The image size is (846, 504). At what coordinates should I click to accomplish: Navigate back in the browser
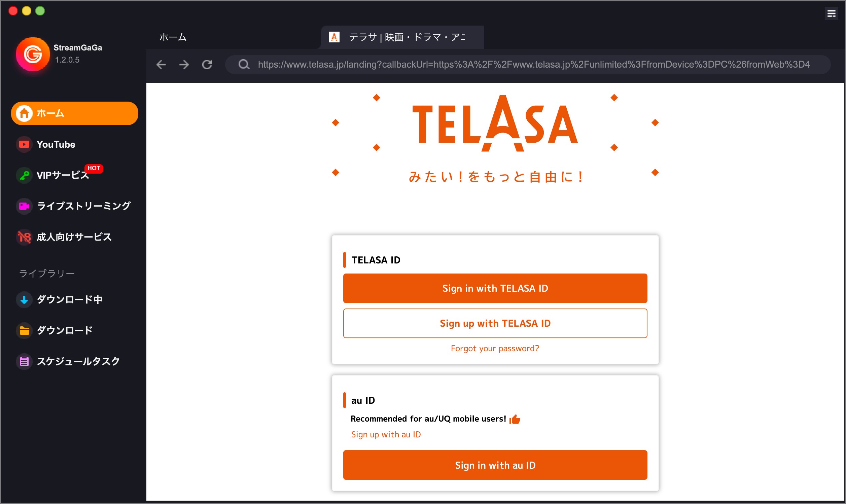[x=161, y=65]
